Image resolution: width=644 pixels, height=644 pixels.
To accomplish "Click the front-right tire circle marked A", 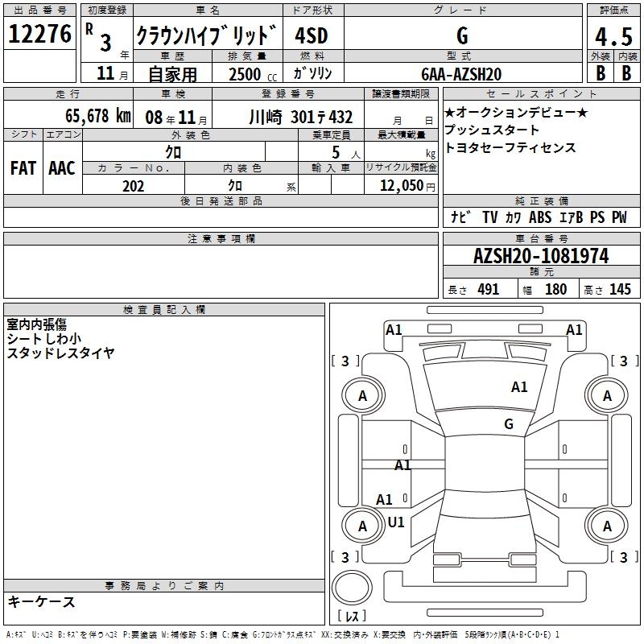I will [607, 396].
